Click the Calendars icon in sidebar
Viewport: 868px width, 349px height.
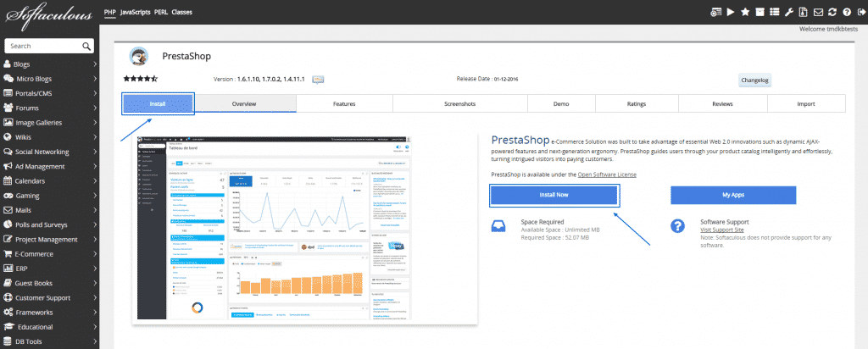pyautogui.click(x=8, y=181)
